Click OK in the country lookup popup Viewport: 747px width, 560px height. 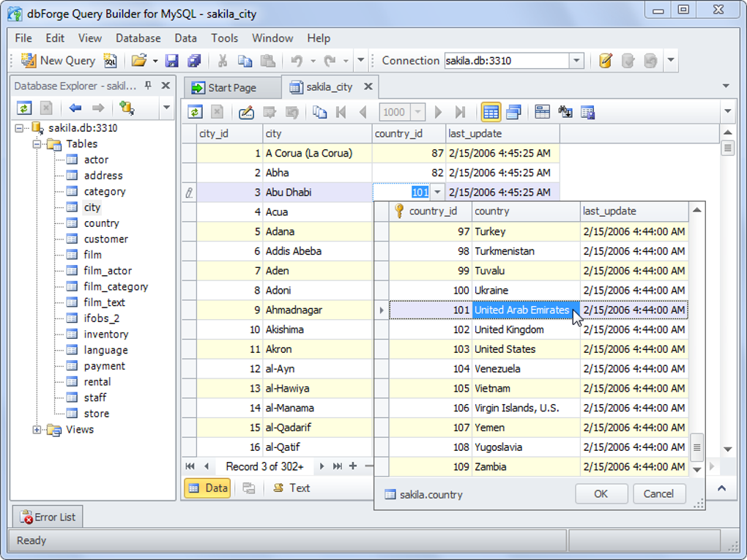[601, 494]
